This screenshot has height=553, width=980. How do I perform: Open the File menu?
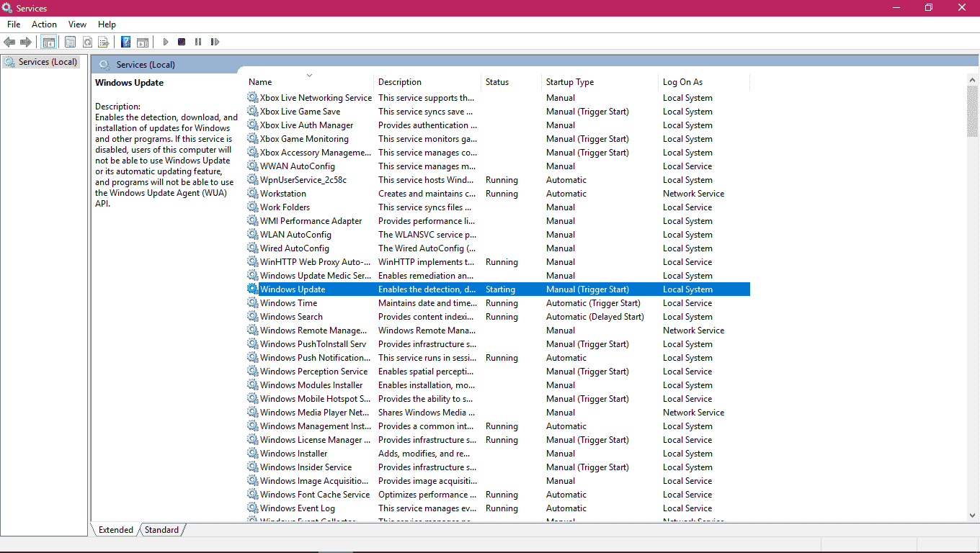point(14,24)
